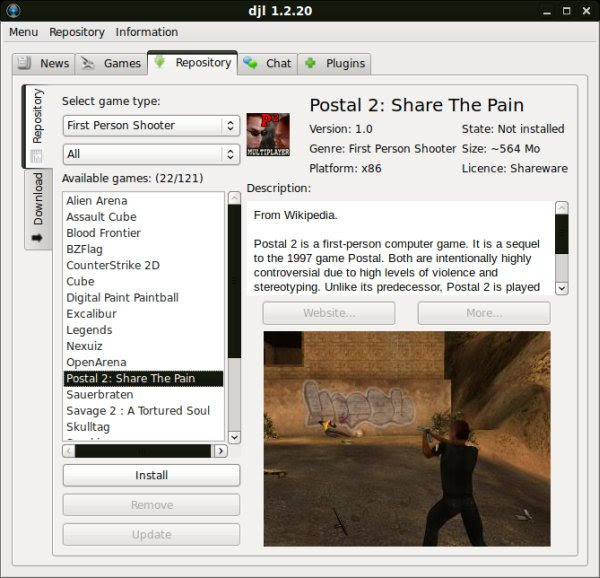Select Nexuiz in games list
Screen dimensions: 600x578
coord(143,346)
